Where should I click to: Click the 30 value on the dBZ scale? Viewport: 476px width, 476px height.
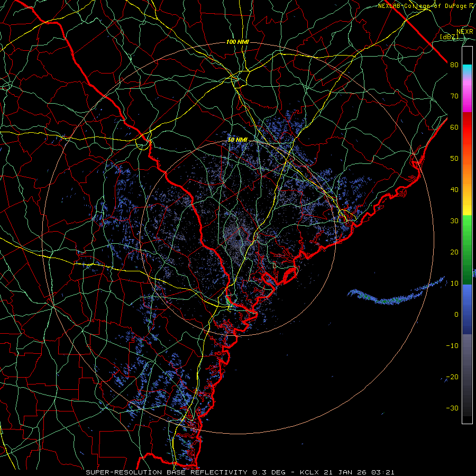(x=454, y=221)
